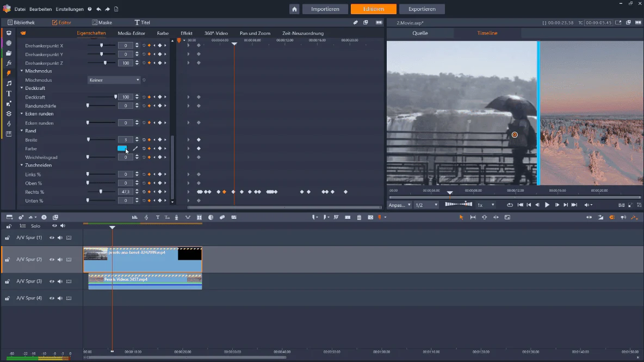Reset the Deckkraft value icon
This screenshot has height=362, width=644.
(x=144, y=97)
